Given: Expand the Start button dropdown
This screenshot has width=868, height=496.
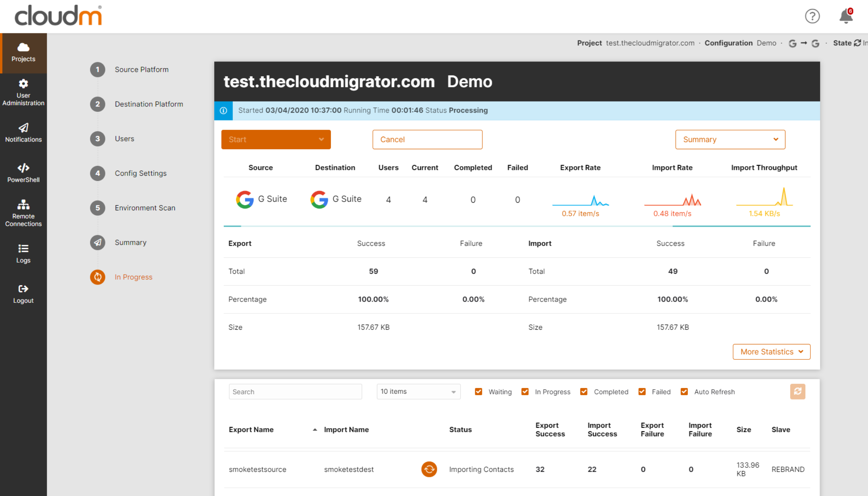Looking at the screenshot, I should (x=321, y=140).
